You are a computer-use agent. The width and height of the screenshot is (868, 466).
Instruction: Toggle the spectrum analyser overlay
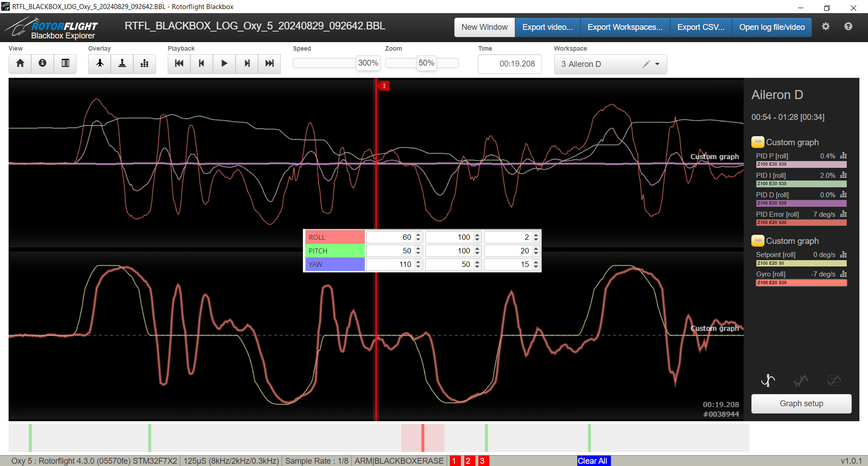tap(145, 63)
